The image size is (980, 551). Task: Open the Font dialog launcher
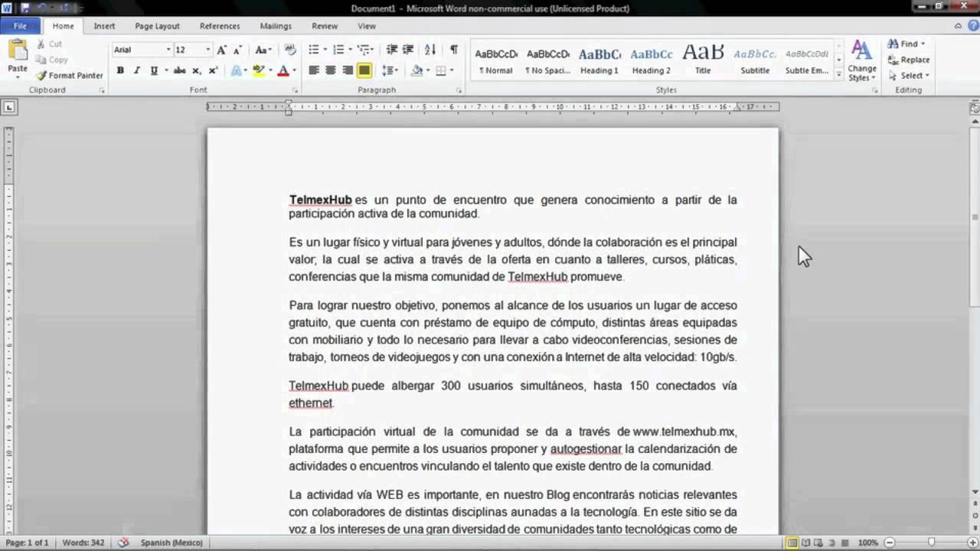click(295, 90)
